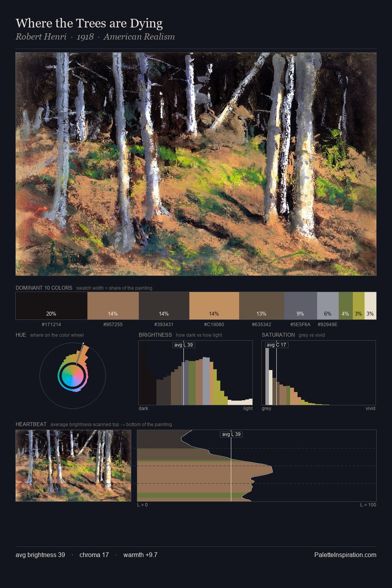Screen dimensions: 392x588
Task: Click the hex code '#957255'
Action: point(113,325)
